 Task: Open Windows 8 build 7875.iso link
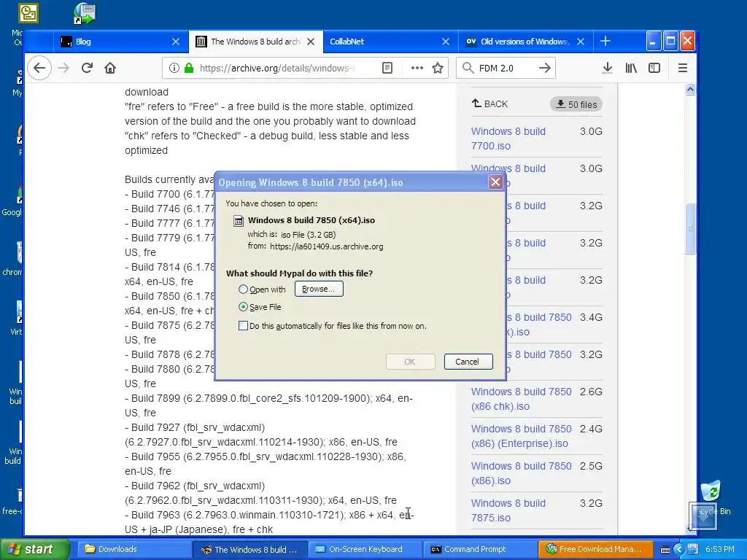coord(508,510)
